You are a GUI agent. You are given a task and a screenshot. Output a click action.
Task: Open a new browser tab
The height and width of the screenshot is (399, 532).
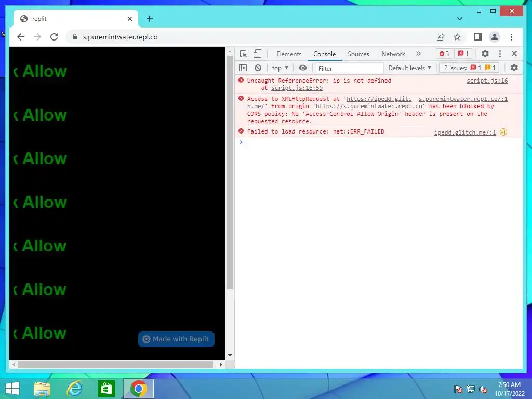tap(150, 19)
